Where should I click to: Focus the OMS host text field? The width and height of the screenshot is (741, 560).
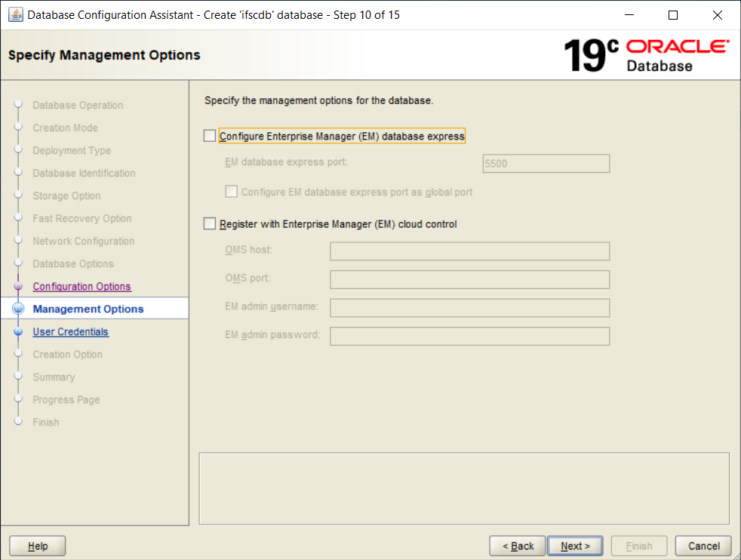tap(469, 251)
